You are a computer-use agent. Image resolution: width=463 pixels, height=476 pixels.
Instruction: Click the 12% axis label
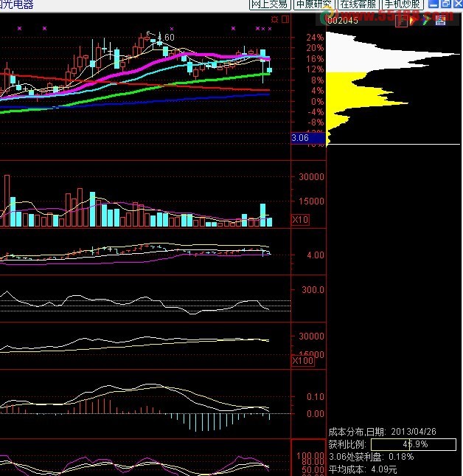(315, 69)
